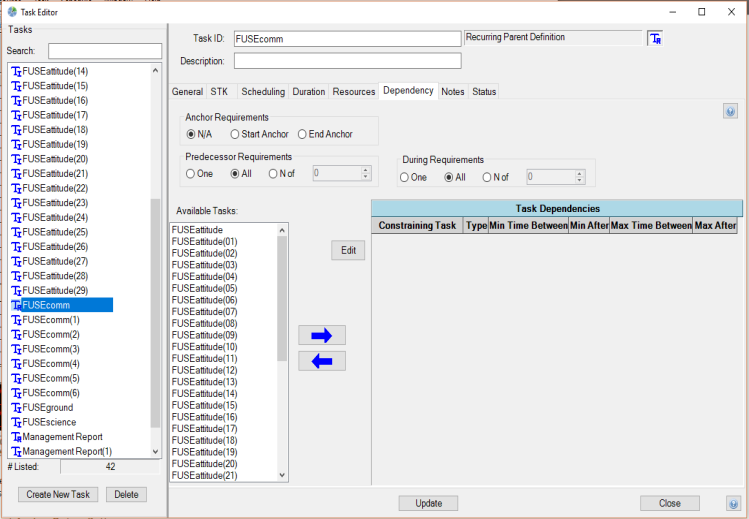Click the blue right arrow to add dependency

pos(321,335)
